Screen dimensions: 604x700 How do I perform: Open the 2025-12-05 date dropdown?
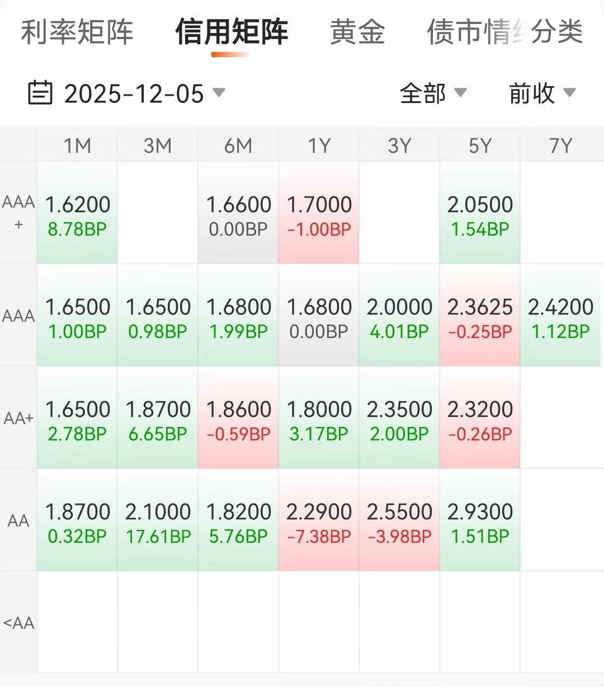(144, 93)
